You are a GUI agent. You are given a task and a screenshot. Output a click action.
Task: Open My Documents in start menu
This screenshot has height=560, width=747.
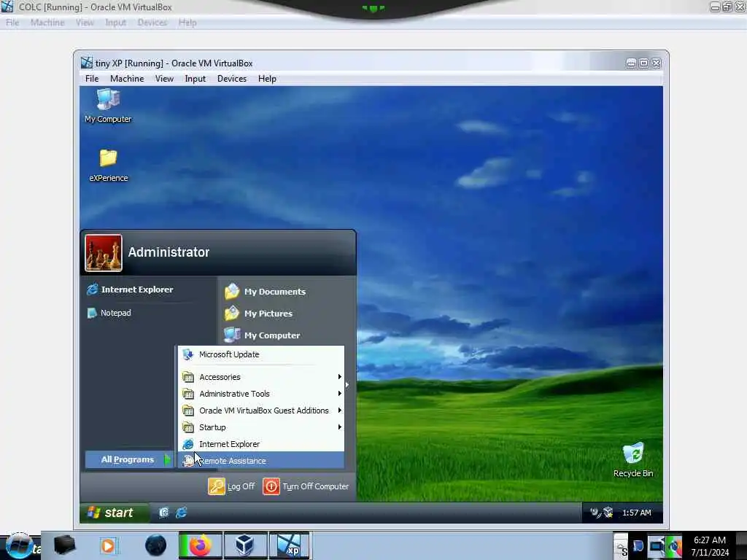[265, 292]
